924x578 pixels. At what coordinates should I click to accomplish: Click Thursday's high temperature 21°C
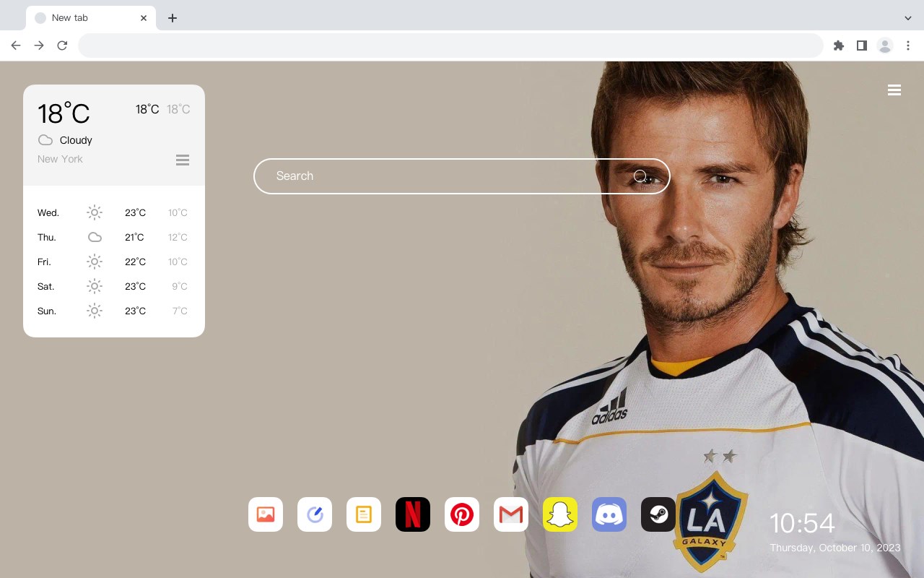point(134,237)
